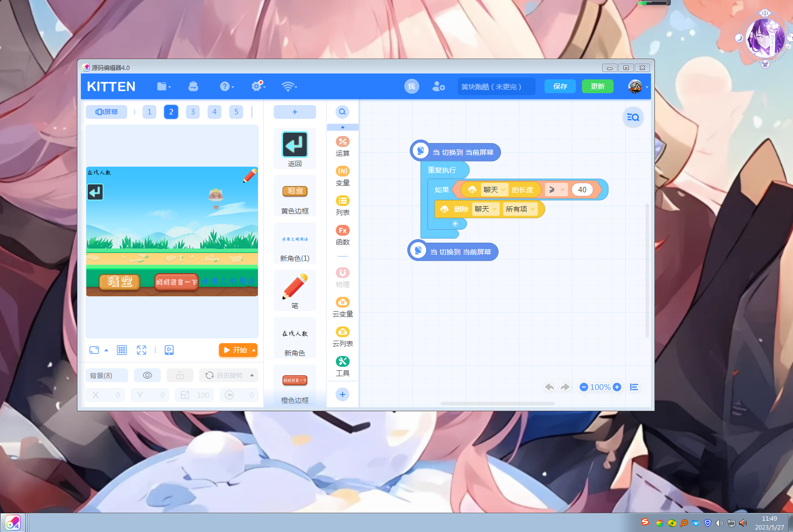Screen dimensions: 793x532
Task: Switch to screen tab 4
Action: [x=215, y=112]
